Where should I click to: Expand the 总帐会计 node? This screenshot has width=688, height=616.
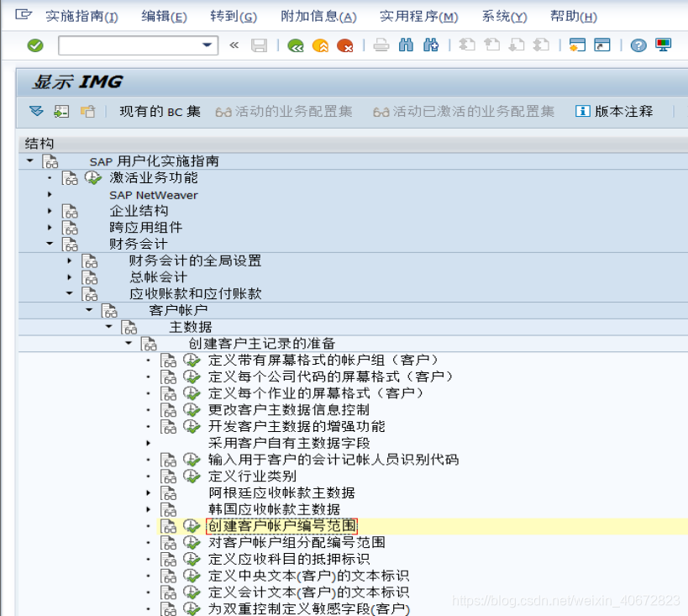[x=70, y=277]
